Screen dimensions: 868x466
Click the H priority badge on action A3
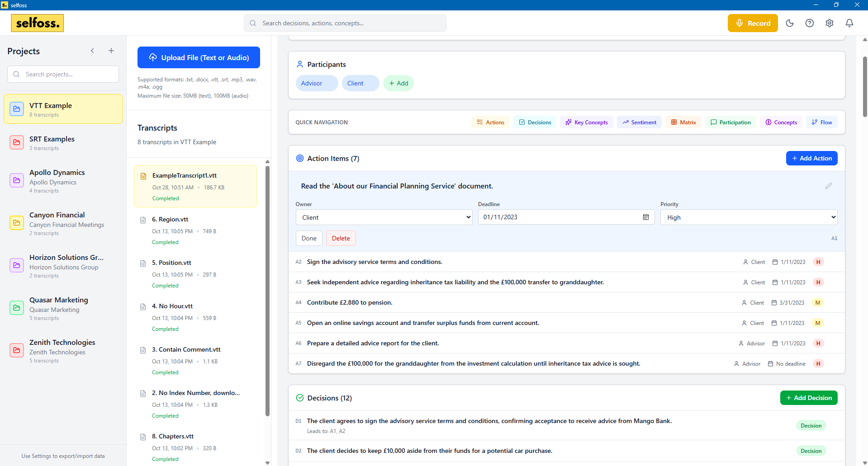tap(818, 282)
